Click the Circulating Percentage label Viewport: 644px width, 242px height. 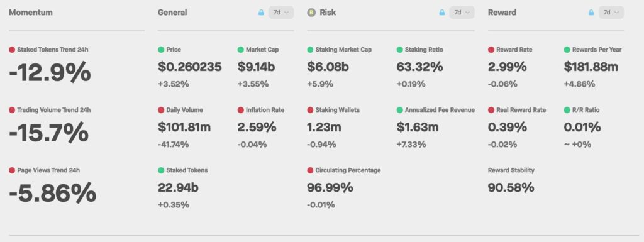[348, 170]
